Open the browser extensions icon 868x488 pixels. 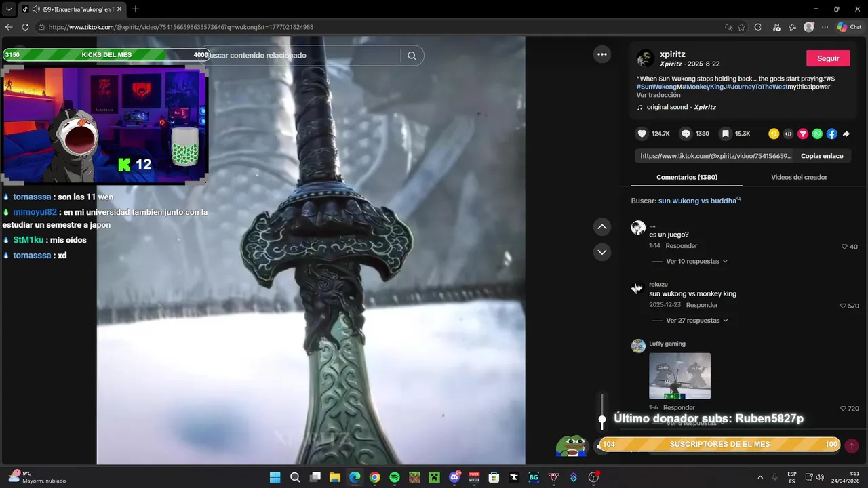(x=758, y=27)
